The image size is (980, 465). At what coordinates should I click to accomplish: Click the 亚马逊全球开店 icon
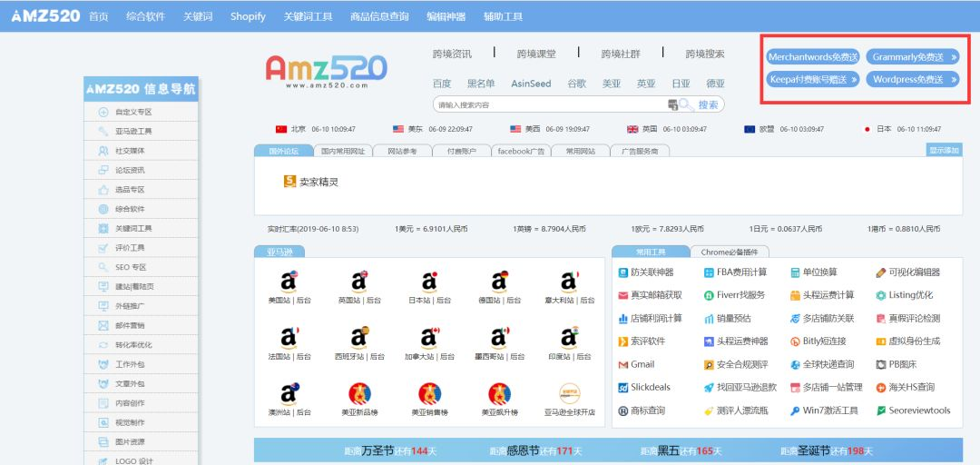coord(569,393)
